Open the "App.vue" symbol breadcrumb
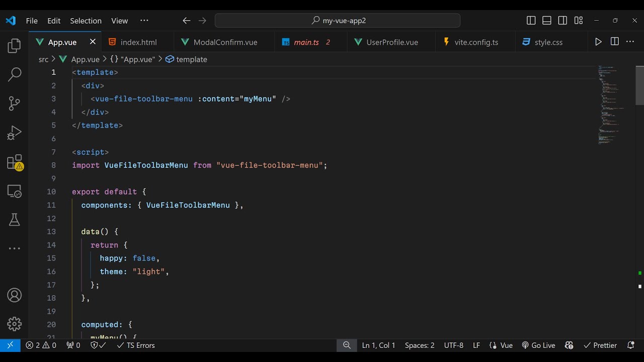This screenshot has height=362, width=644. (x=133, y=59)
